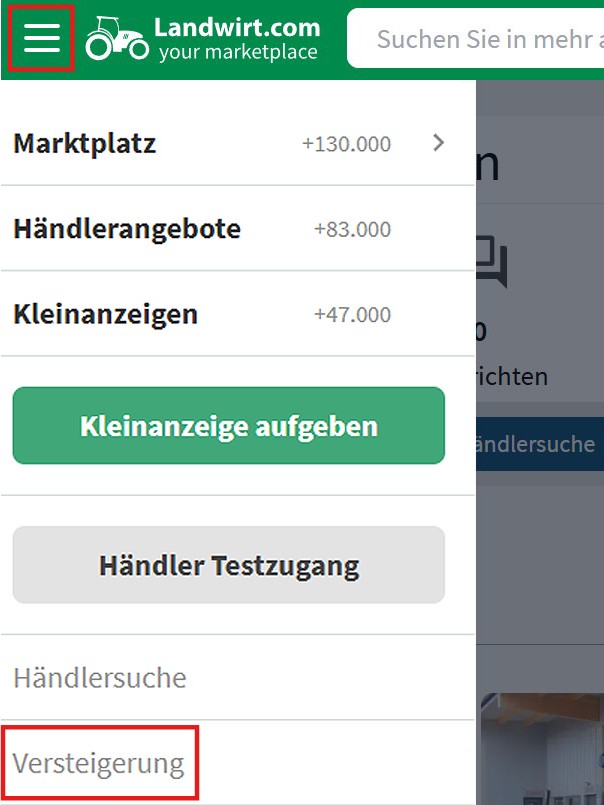Open the Händlerangebote menu entry
Image resolution: width=604 pixels, height=805 pixels.
click(x=127, y=228)
